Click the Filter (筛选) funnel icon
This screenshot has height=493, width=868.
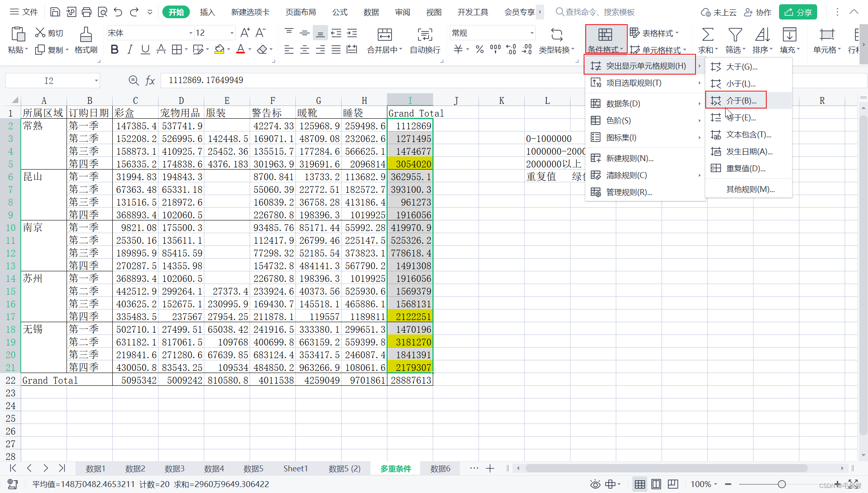coord(734,35)
